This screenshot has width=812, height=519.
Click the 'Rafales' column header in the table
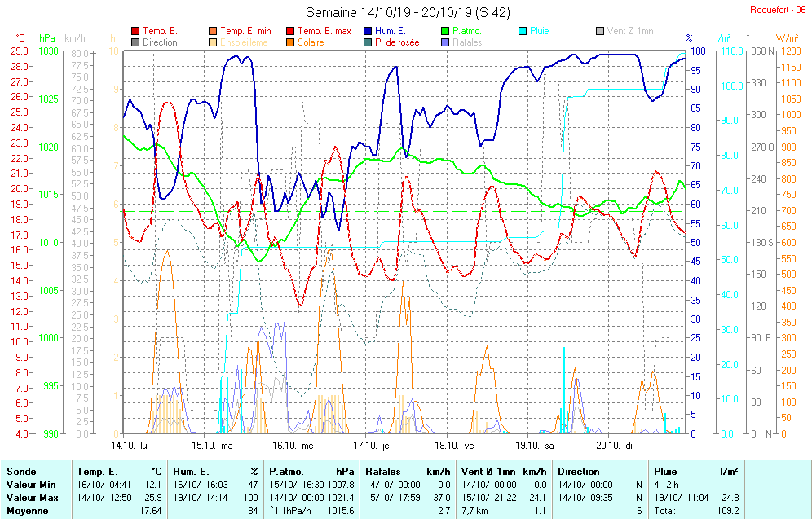pos(382,472)
